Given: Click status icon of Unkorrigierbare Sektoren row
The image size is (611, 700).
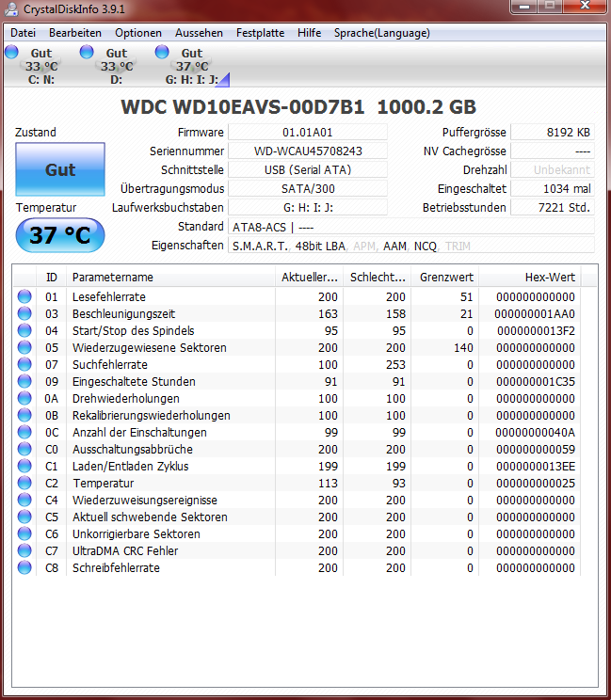Looking at the screenshot, I should [24, 533].
